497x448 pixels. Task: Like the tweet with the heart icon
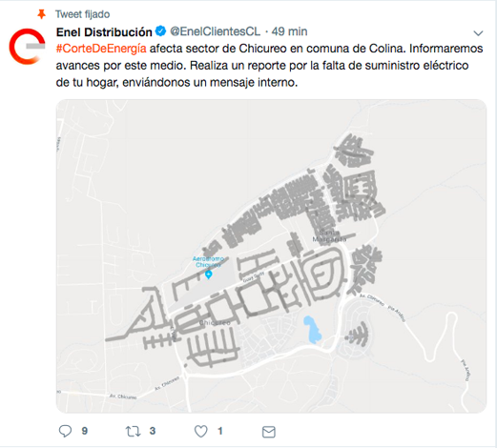(200, 431)
